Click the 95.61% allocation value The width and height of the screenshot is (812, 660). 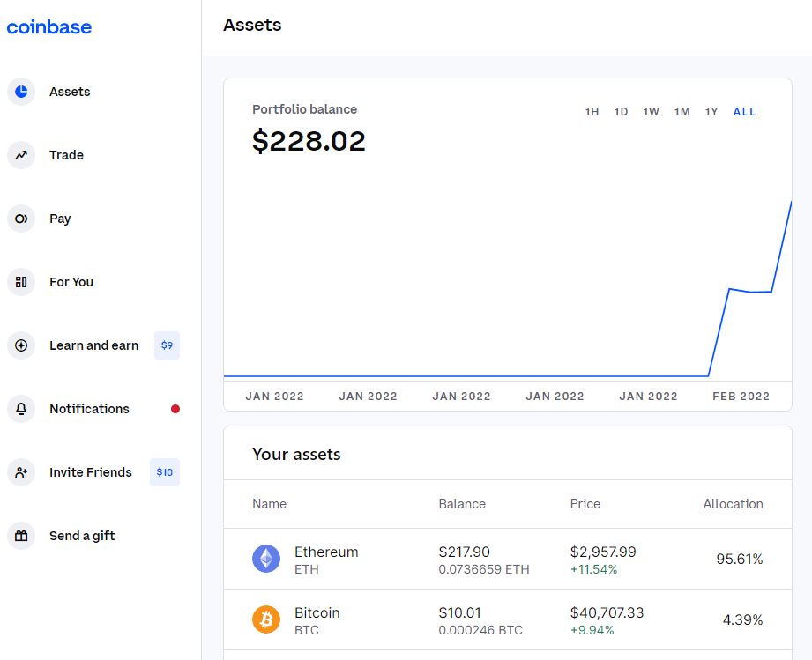coord(740,559)
